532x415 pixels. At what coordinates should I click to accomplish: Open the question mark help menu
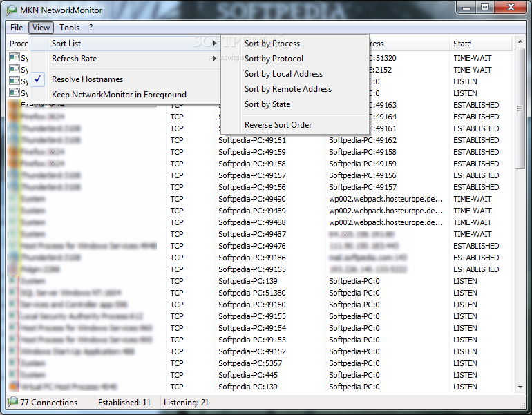[91, 28]
